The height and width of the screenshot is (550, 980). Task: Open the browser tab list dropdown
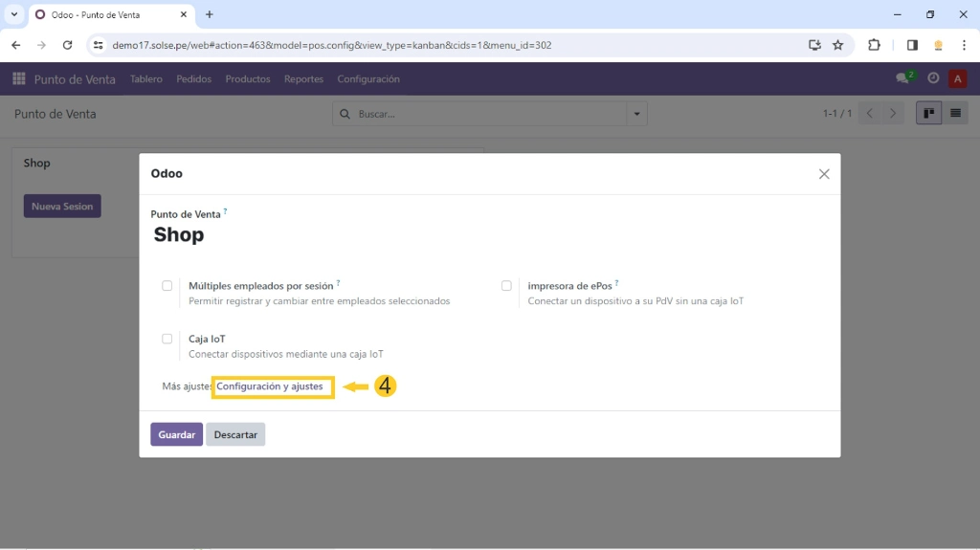coord(14,14)
